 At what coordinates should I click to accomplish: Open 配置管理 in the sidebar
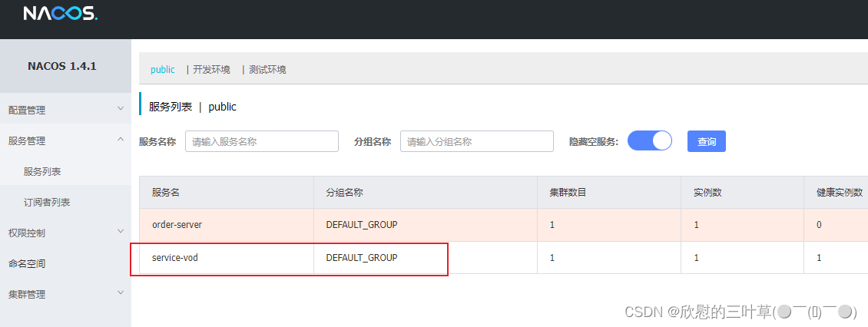[27, 110]
